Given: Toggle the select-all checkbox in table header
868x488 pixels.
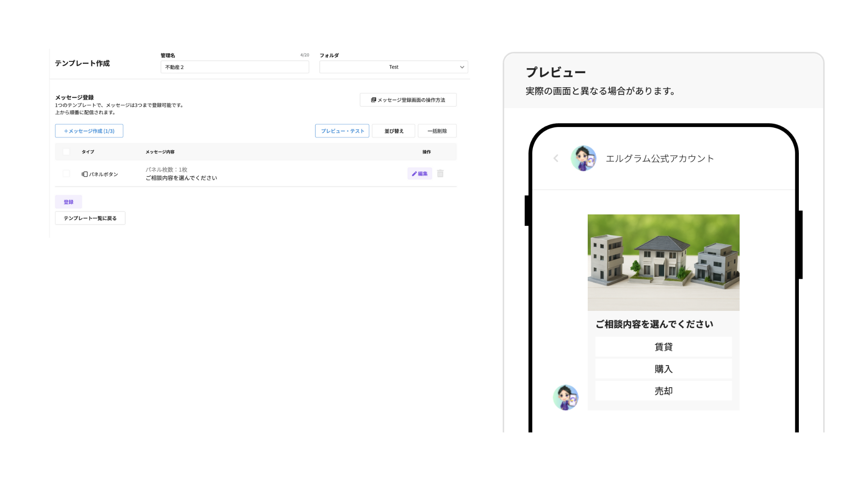Looking at the screenshot, I should pos(66,152).
